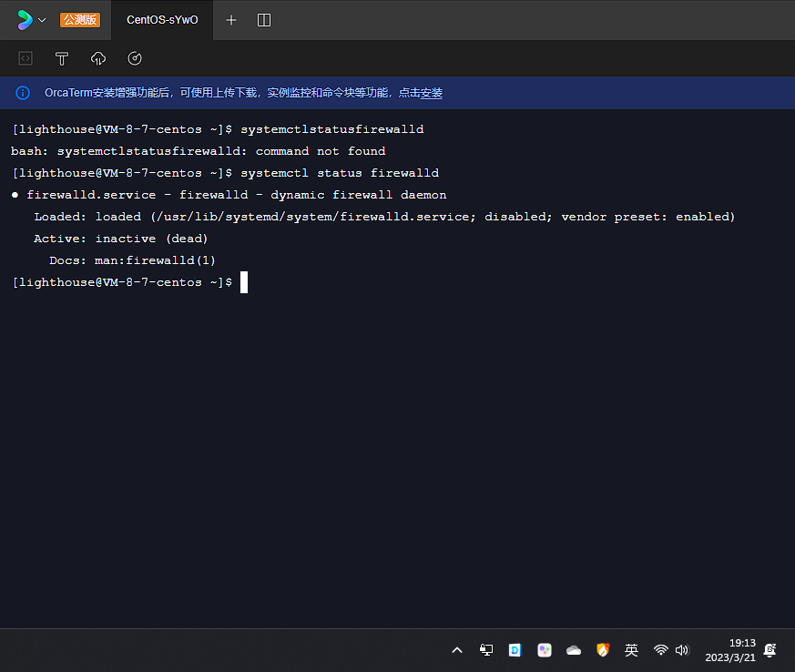Click the 'Active: inactive (dead)' line
This screenshot has height=672, width=795.
[121, 239]
